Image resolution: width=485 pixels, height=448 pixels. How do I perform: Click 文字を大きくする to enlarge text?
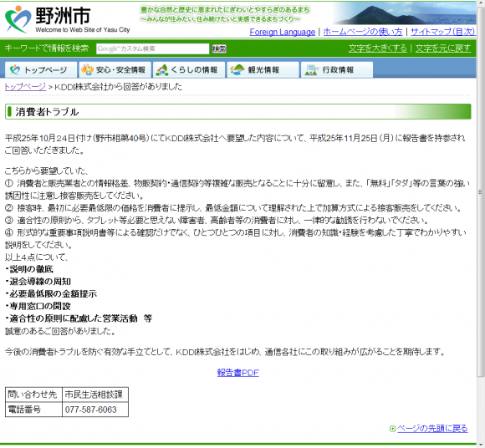378,48
